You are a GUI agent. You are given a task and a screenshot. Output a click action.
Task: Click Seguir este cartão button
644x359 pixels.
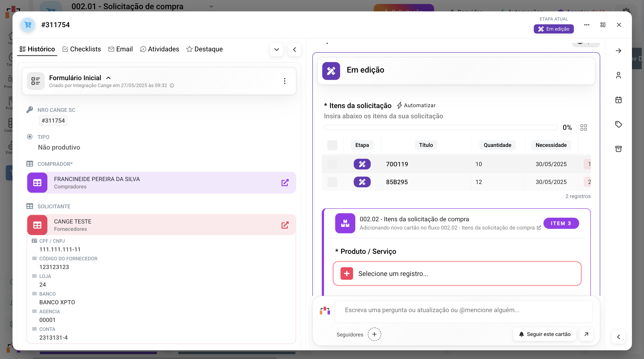(545, 334)
